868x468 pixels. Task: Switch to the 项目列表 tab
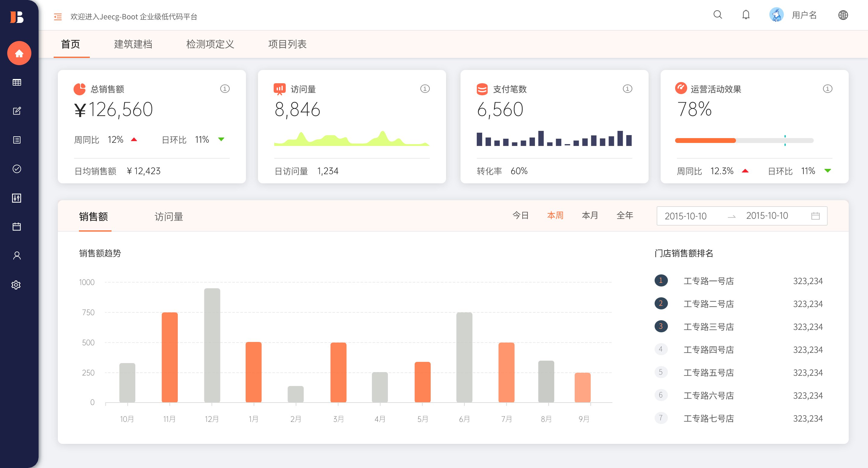pyautogui.click(x=288, y=44)
